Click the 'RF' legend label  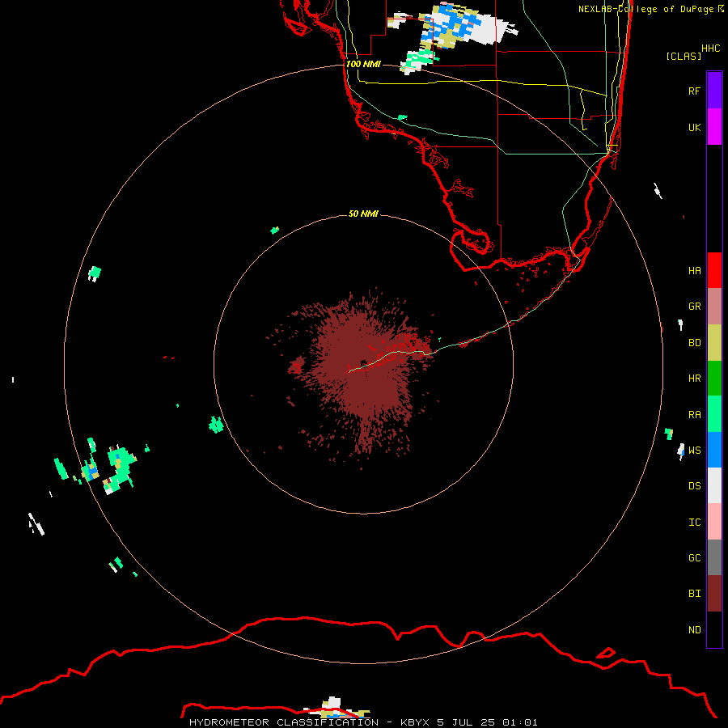(694, 91)
